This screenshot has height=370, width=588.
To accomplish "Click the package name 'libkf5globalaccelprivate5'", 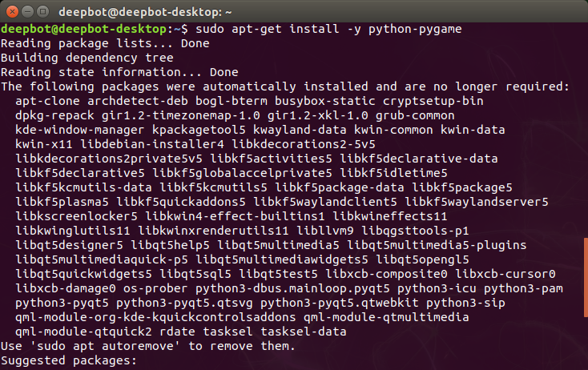I will point(242,173).
